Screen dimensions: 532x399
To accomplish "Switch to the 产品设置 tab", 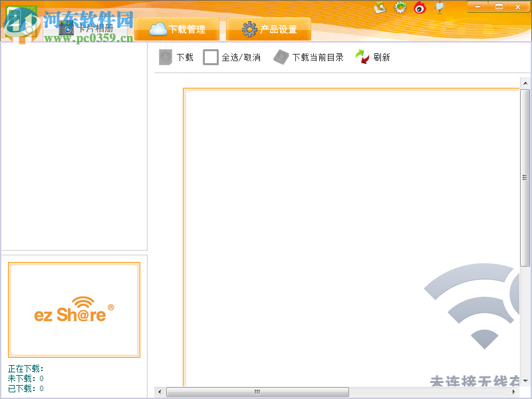I will pyautogui.click(x=269, y=29).
